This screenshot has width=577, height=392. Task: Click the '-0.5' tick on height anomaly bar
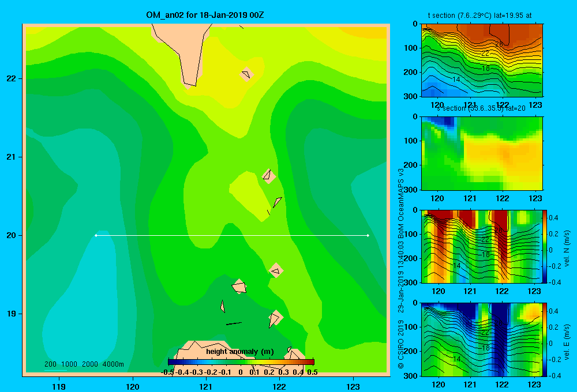tap(168, 372)
